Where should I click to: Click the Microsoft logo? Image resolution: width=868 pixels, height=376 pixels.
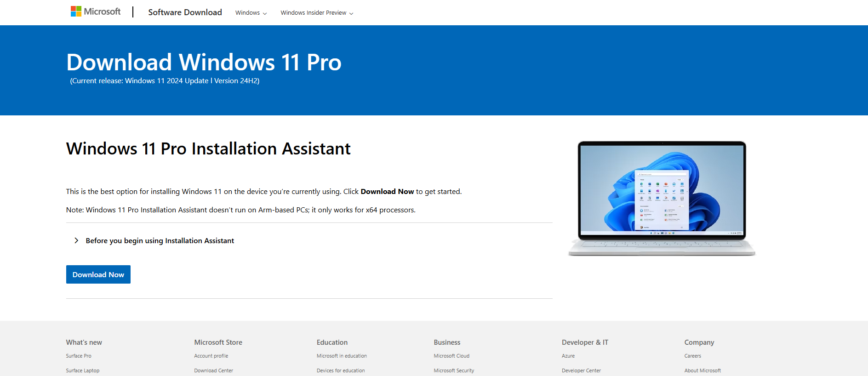pyautogui.click(x=96, y=11)
